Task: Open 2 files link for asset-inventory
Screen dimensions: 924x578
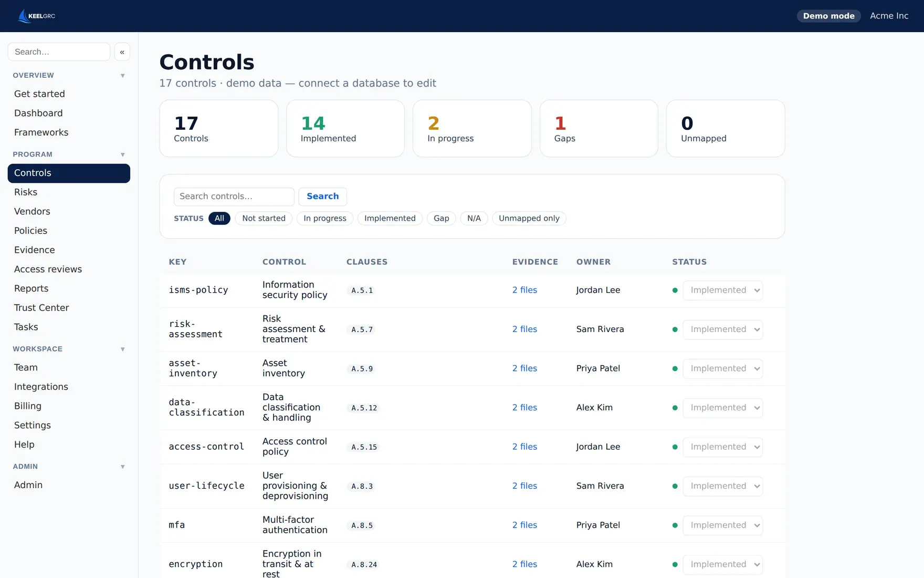Action: [x=524, y=368]
